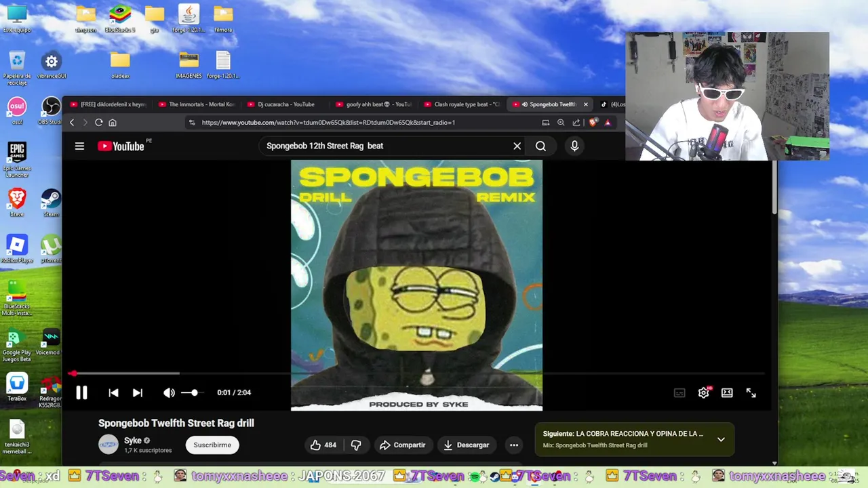Mute the video volume speaker icon
The image size is (868, 488).
tap(169, 392)
